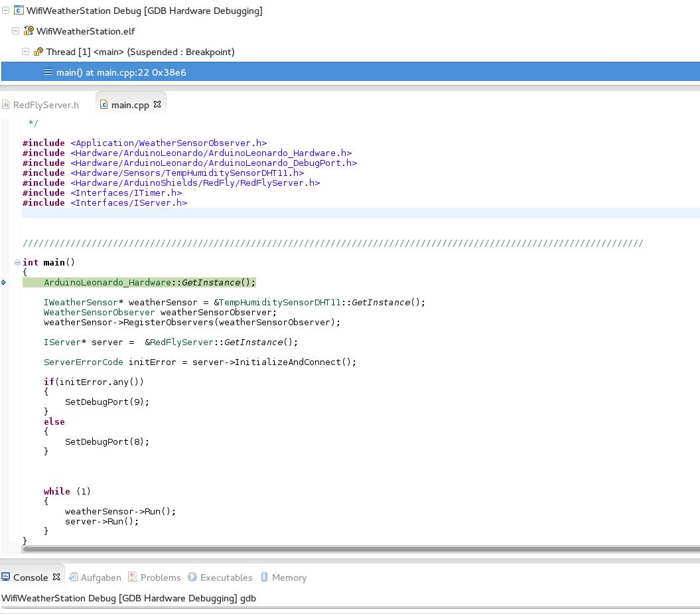Open the Memory tab

point(289,577)
